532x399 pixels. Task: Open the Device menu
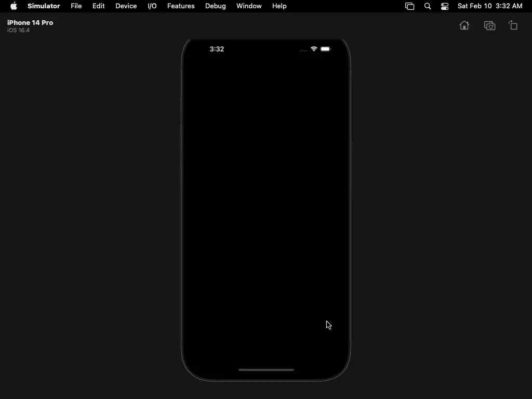click(x=126, y=6)
